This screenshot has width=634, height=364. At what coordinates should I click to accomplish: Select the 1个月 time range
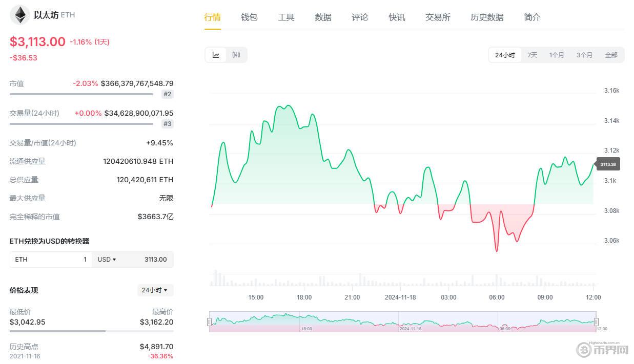click(x=557, y=55)
